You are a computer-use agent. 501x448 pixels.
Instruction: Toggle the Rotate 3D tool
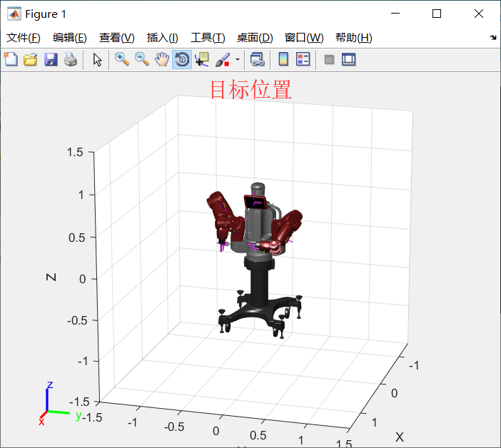[182, 59]
